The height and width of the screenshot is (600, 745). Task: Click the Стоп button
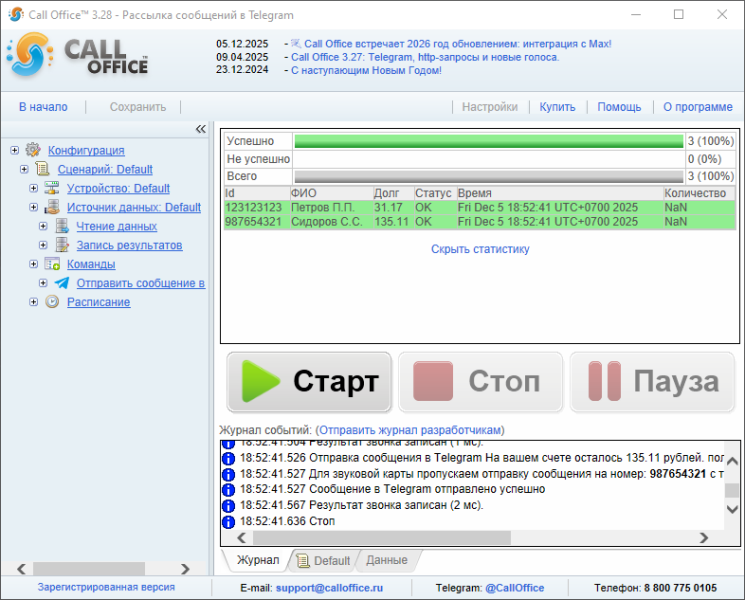(480, 381)
